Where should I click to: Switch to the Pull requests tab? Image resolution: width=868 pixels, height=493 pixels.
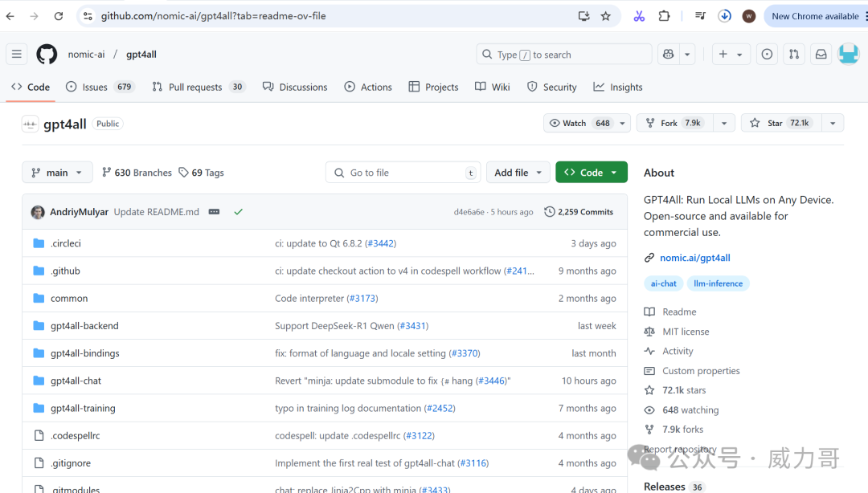click(199, 87)
